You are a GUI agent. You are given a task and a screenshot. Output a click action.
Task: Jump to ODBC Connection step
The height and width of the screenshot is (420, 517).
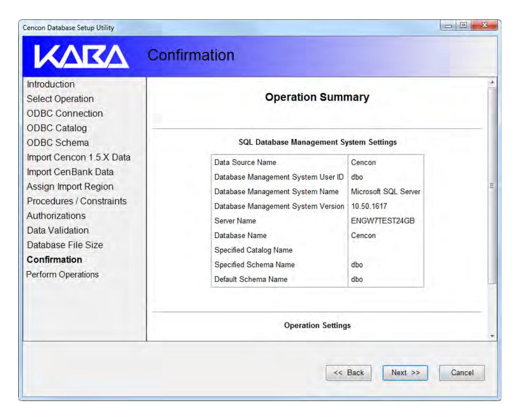coord(65,113)
